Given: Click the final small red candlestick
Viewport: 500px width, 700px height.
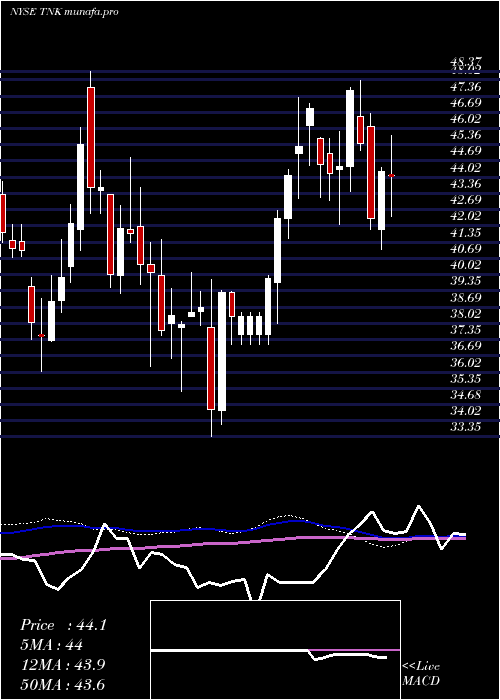Looking at the screenshot, I should pos(392,175).
